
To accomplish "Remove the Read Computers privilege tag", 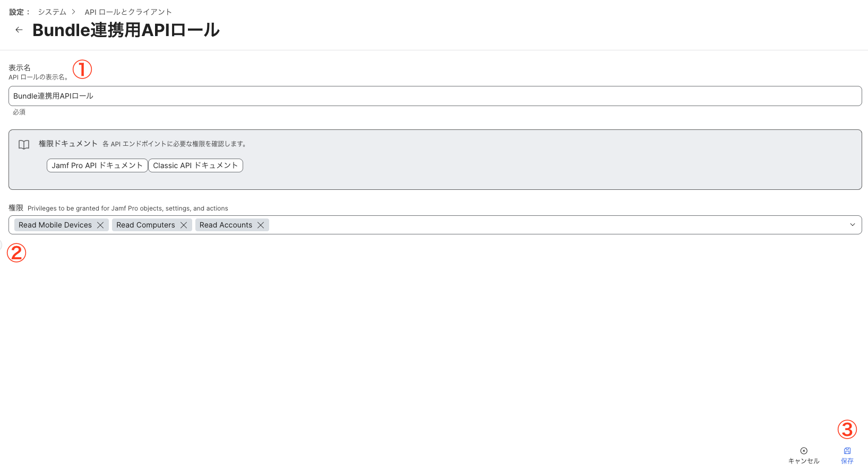I will coord(184,225).
